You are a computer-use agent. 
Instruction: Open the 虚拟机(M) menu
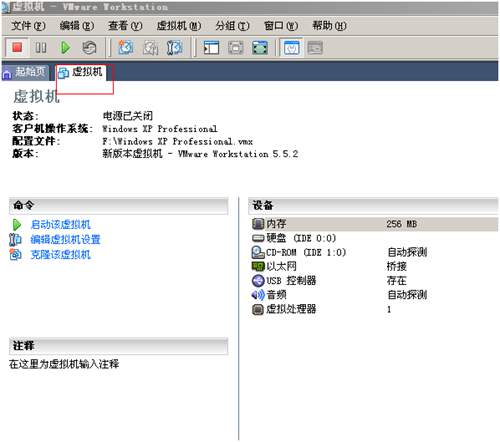pos(179,26)
